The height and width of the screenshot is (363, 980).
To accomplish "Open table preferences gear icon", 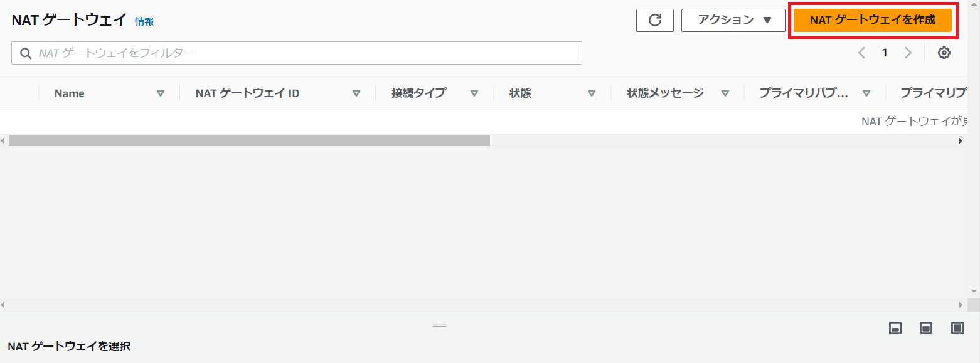I will tap(944, 53).
